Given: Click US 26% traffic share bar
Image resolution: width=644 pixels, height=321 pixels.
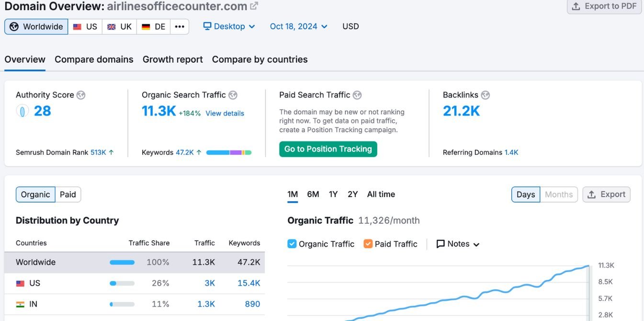Looking at the screenshot, I should point(122,284).
